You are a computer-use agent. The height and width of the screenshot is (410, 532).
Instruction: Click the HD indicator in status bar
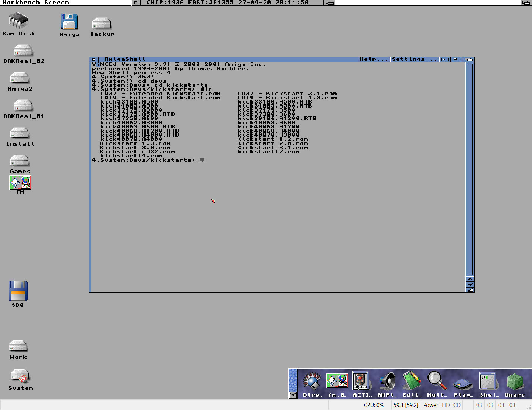(446, 405)
